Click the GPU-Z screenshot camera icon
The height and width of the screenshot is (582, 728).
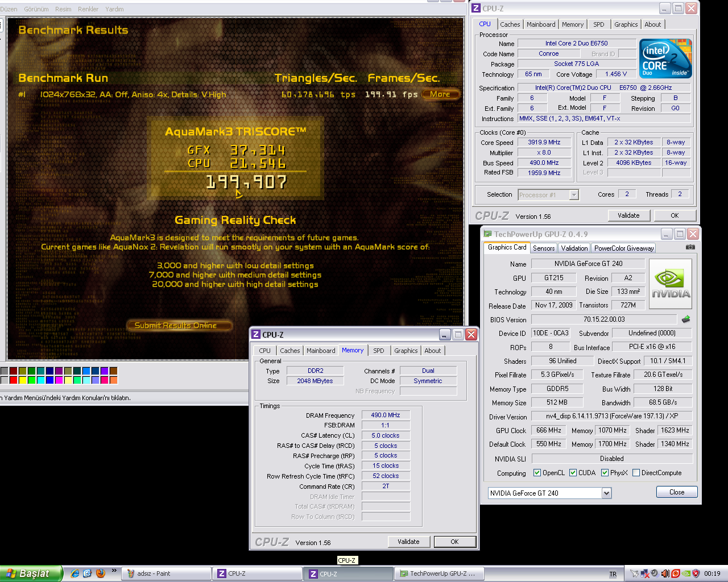point(690,247)
